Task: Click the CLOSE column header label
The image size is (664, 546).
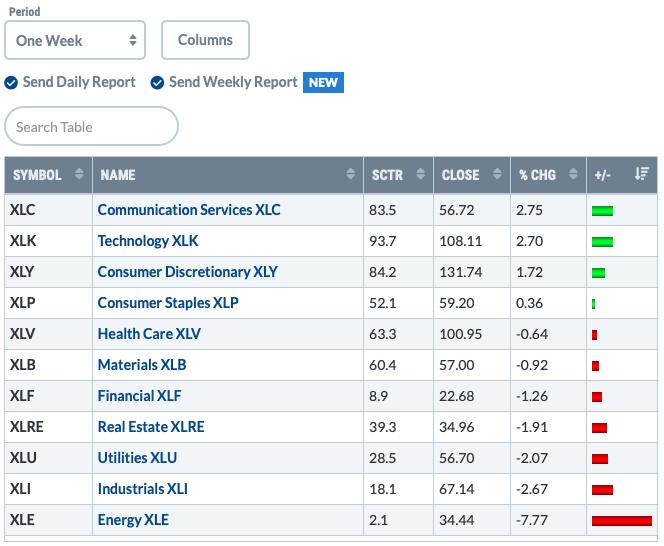Action: tap(460, 175)
